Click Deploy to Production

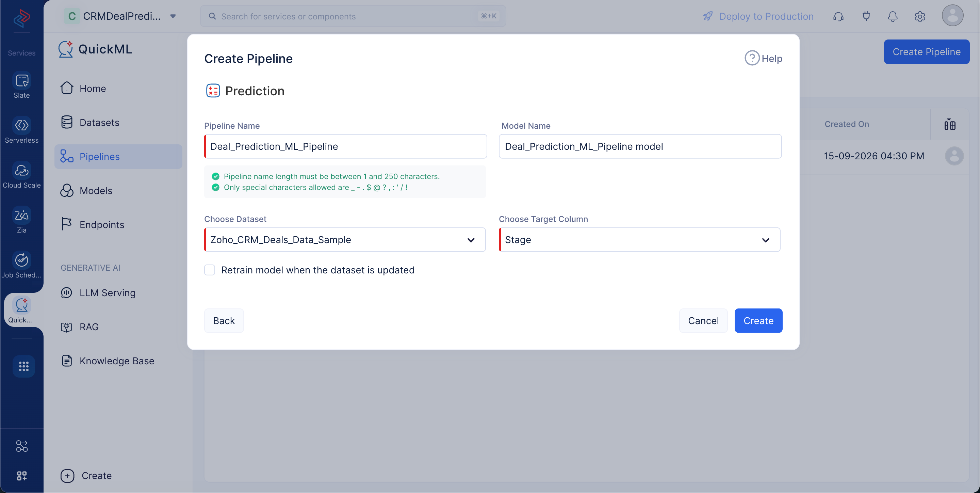[x=758, y=16]
